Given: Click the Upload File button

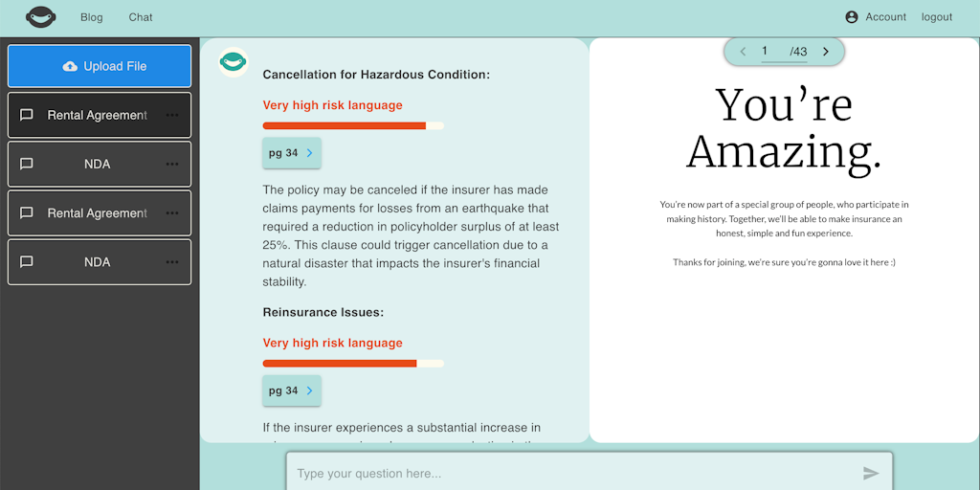Looking at the screenshot, I should coord(100,66).
